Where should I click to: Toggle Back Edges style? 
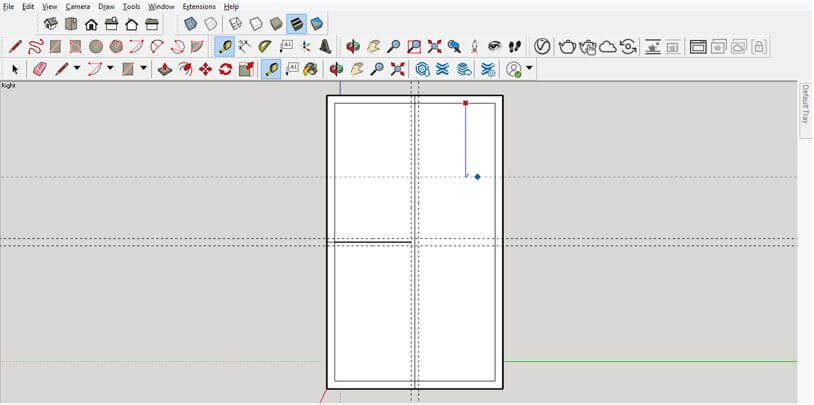[210, 24]
